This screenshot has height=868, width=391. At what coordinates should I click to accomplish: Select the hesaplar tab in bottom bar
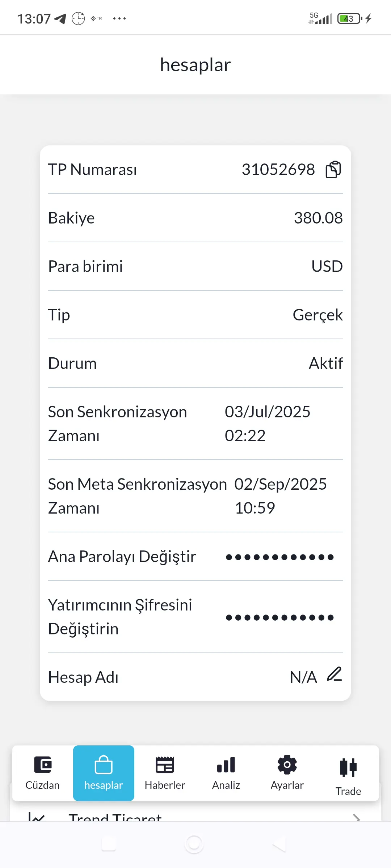pyautogui.click(x=104, y=773)
